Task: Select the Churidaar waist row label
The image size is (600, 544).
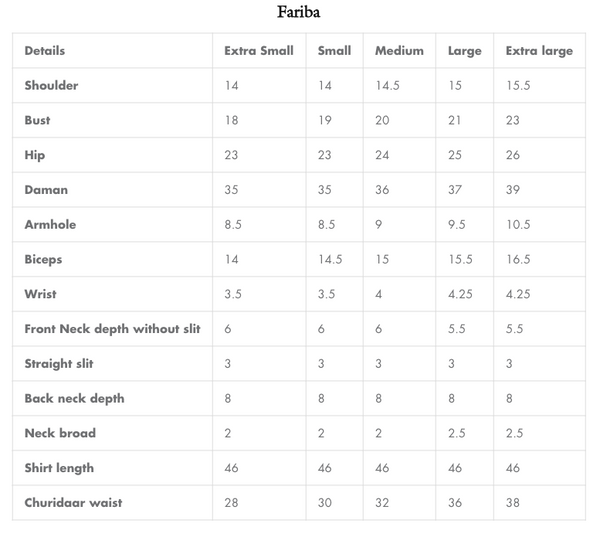Action: (73, 502)
